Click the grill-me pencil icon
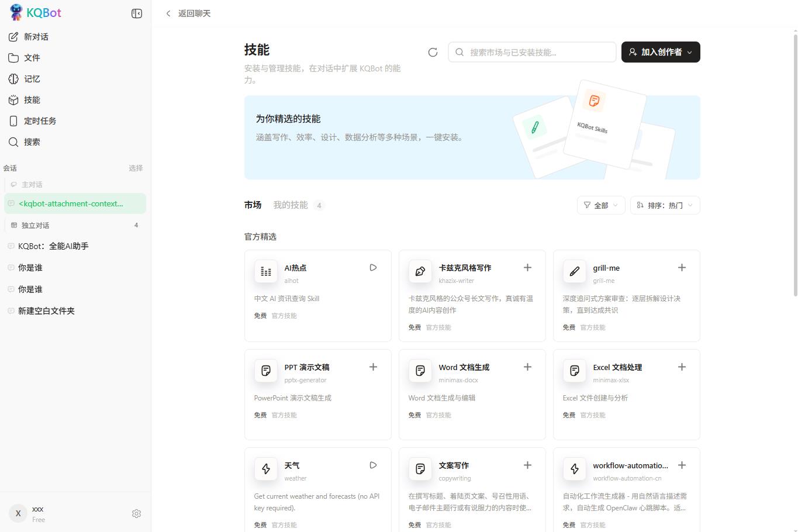 [x=575, y=271]
